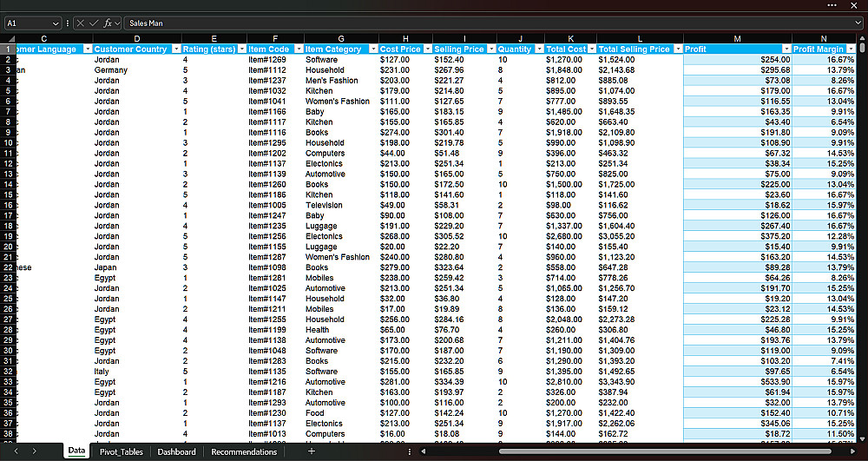Open Selling Price filter dropdown

491,49
